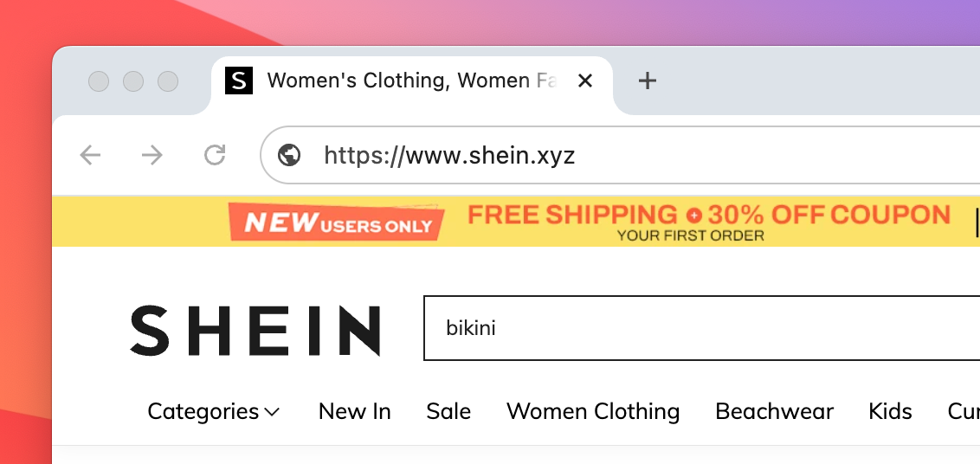Open a new browser tab

coord(647,81)
